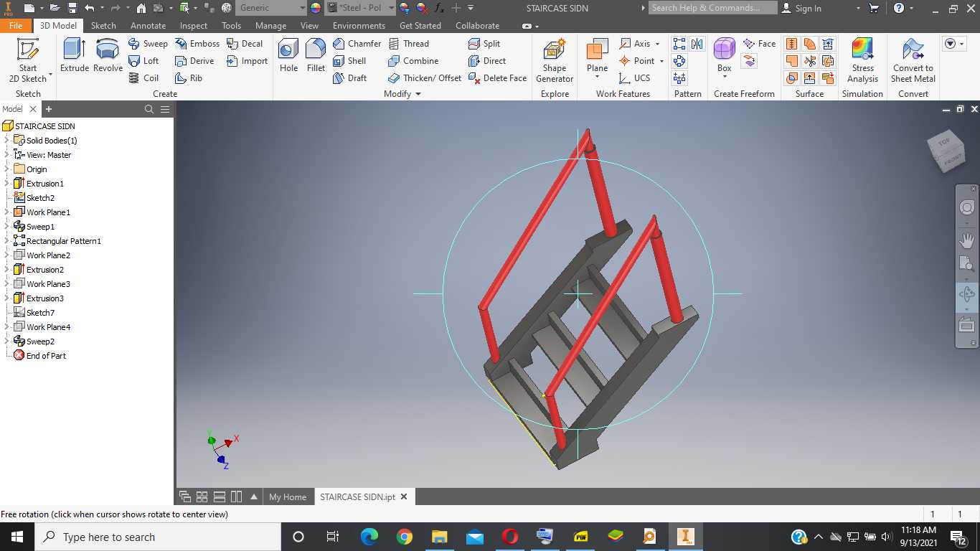
Task: Select Sweep2 in the model browser
Action: pyautogui.click(x=40, y=342)
